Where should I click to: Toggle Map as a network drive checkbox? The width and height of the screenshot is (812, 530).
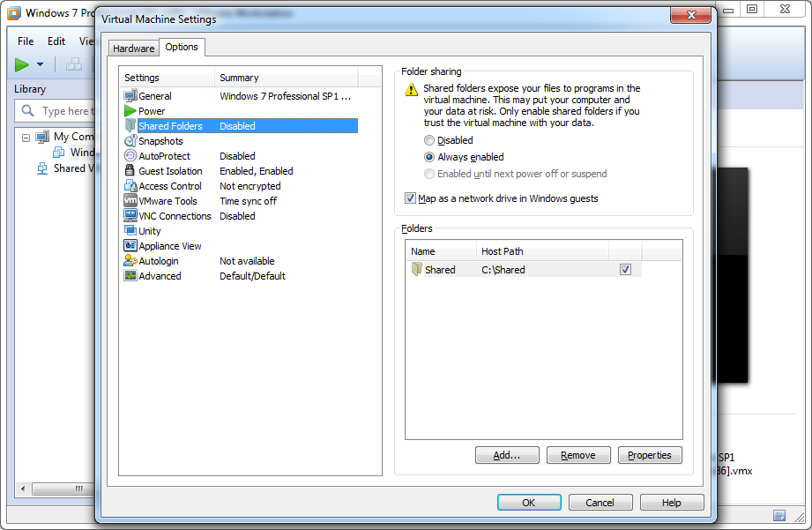410,198
